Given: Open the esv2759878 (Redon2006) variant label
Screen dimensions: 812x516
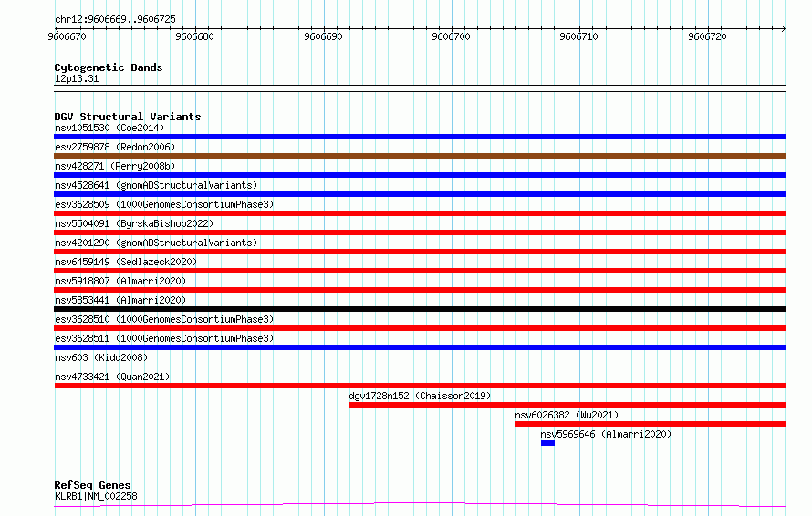Looking at the screenshot, I should coord(115,147).
